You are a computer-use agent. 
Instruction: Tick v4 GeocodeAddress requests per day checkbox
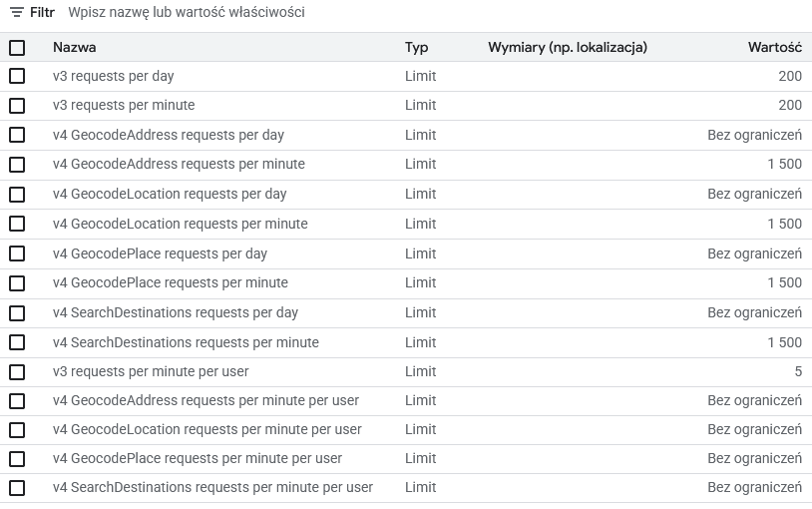tap(17, 135)
